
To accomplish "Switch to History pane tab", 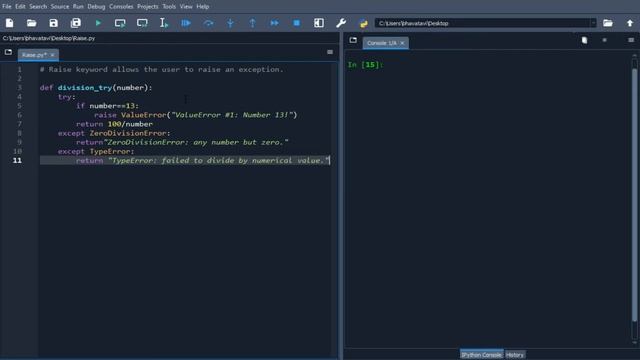I will point(515,355).
